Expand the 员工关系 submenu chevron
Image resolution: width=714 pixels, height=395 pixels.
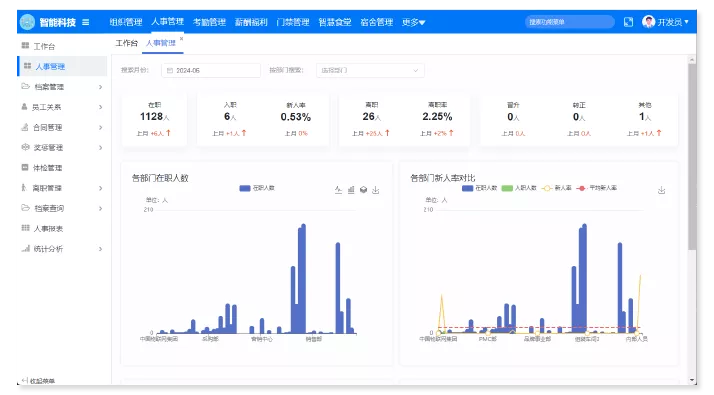point(100,107)
